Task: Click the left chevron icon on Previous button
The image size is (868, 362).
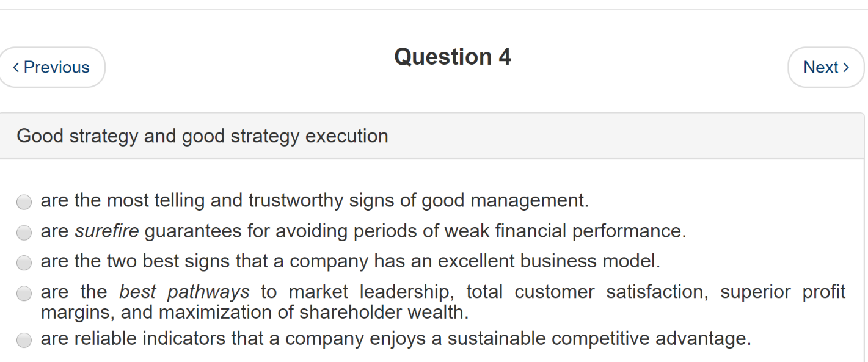Action: [15, 67]
